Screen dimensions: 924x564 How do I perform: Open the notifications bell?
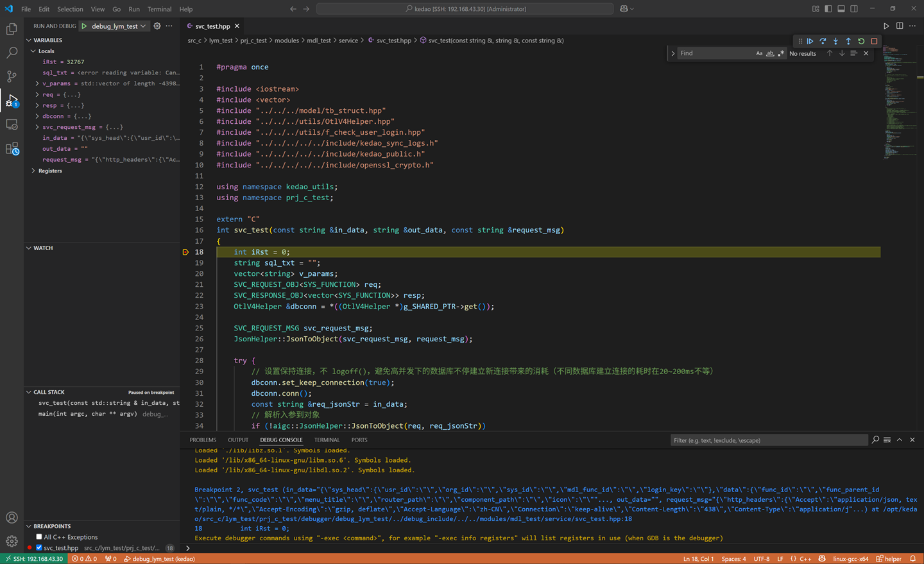[x=912, y=559]
